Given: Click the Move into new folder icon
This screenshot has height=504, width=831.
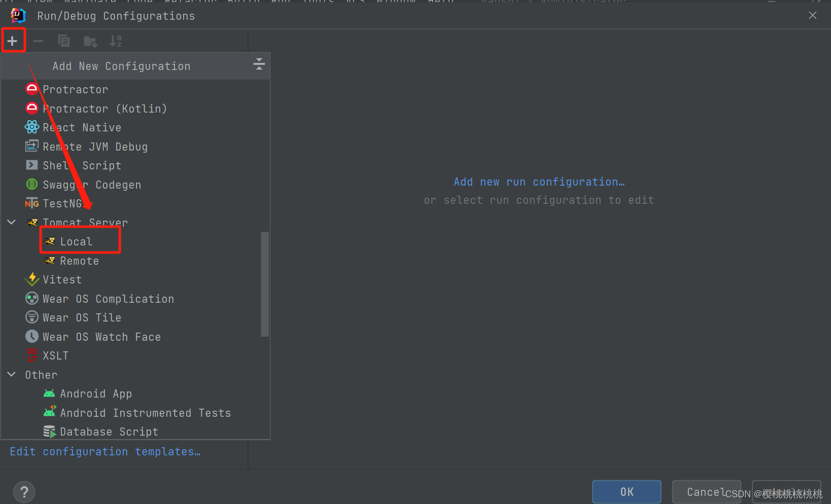Looking at the screenshot, I should pyautogui.click(x=90, y=41).
